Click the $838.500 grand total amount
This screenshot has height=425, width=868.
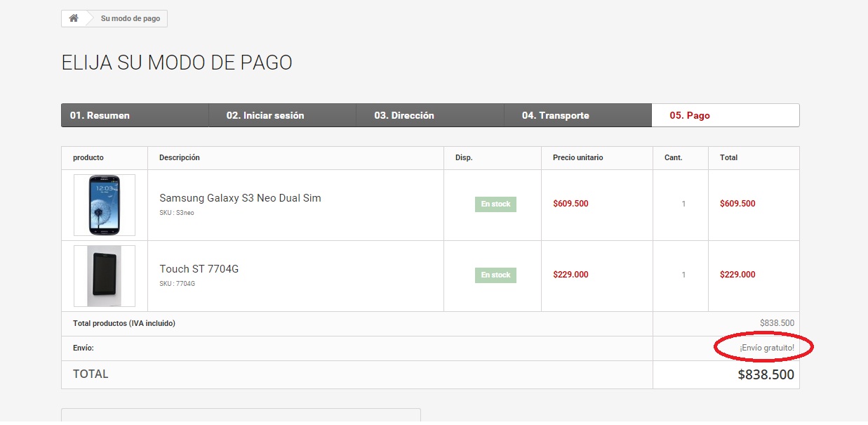coord(766,374)
